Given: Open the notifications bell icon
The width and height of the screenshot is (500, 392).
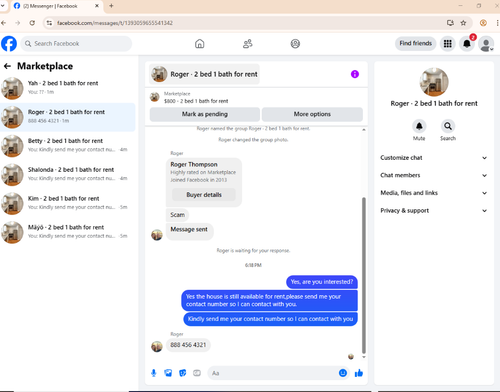Looking at the screenshot, I should (x=467, y=44).
